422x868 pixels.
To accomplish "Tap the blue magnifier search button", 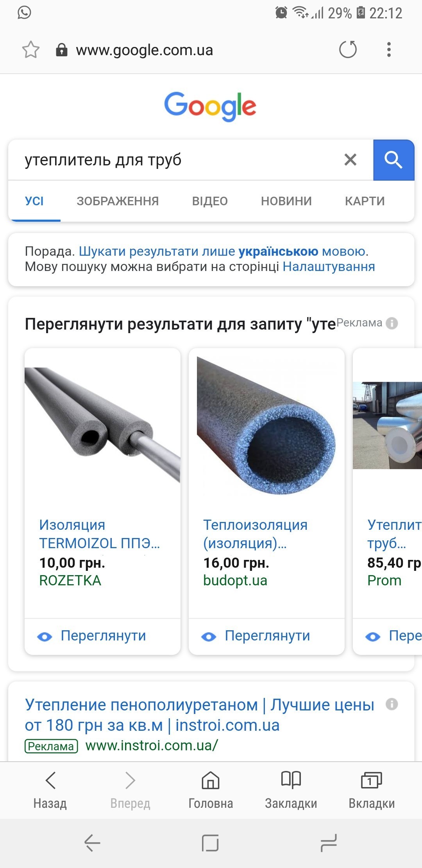I will [393, 160].
